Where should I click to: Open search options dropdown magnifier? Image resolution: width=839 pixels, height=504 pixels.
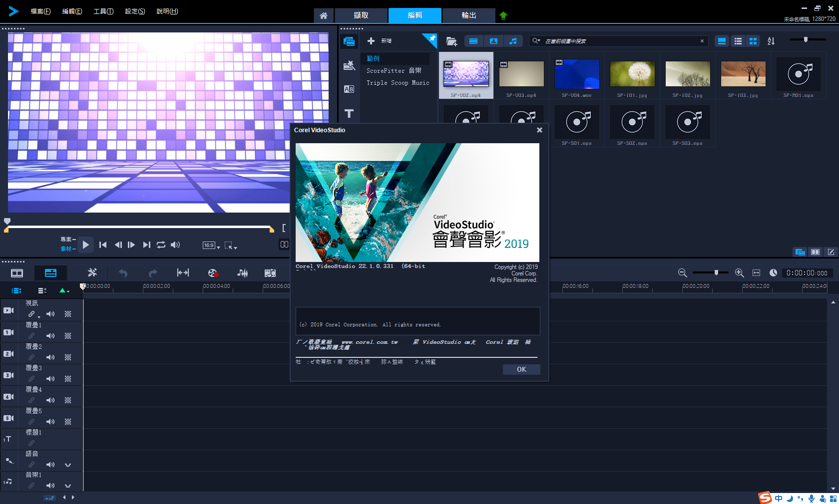tap(536, 41)
